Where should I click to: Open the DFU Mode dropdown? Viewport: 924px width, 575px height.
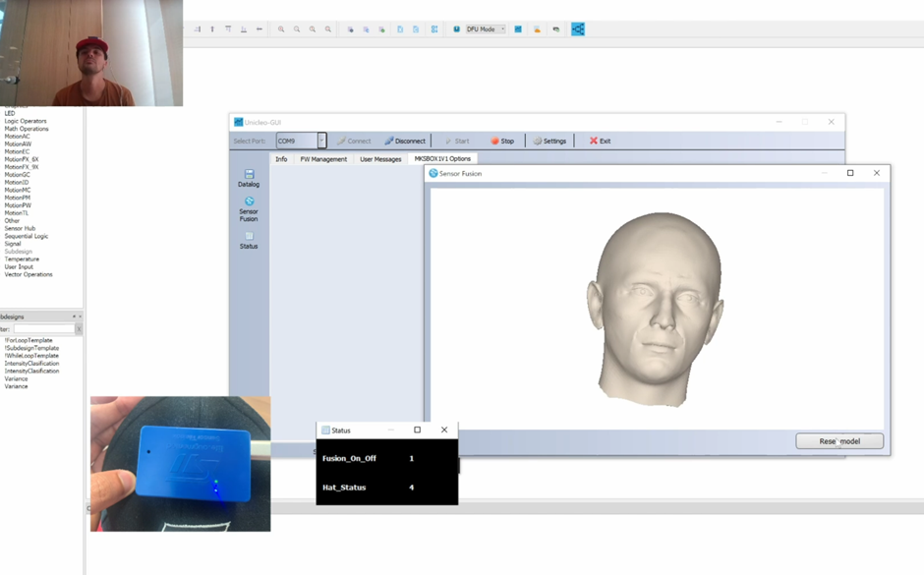(x=486, y=29)
